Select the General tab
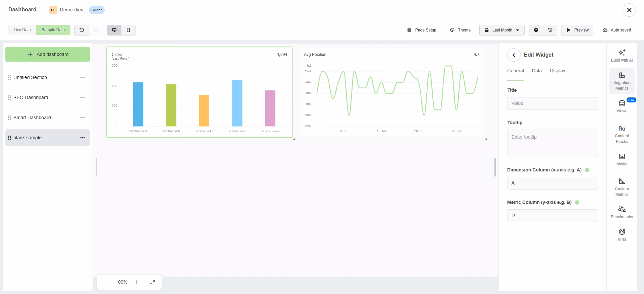Screen dimensions: 644x294 pyautogui.click(x=515, y=71)
